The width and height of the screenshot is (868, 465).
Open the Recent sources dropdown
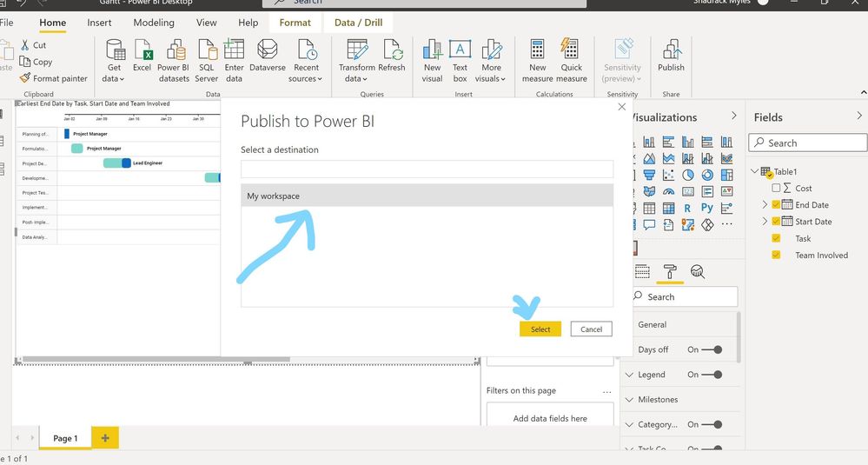click(x=306, y=60)
